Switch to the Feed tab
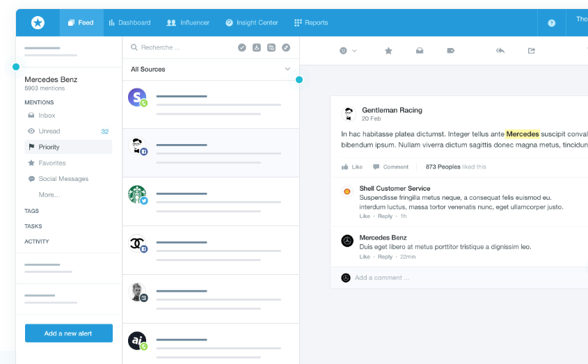 pos(81,22)
